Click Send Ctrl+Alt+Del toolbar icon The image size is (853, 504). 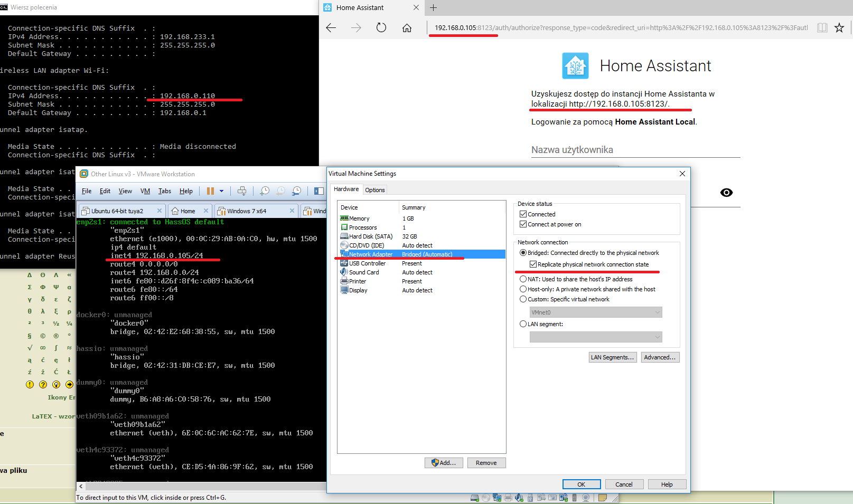pyautogui.click(x=242, y=191)
